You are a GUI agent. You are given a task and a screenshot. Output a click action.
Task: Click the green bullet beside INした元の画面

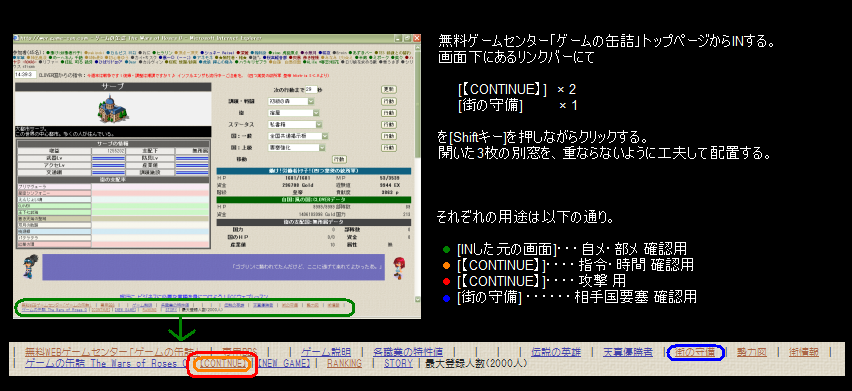pos(447,250)
